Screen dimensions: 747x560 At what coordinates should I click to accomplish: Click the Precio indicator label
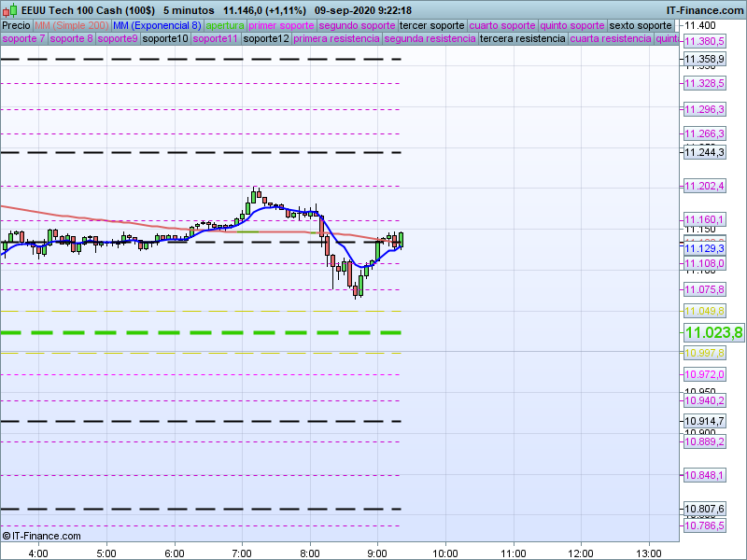pyautogui.click(x=16, y=25)
